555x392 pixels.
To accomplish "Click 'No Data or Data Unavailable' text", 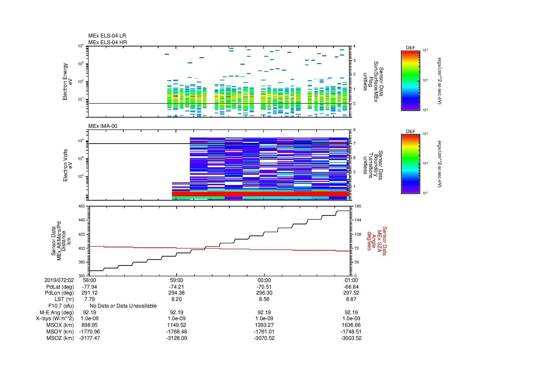I will (123, 306).
